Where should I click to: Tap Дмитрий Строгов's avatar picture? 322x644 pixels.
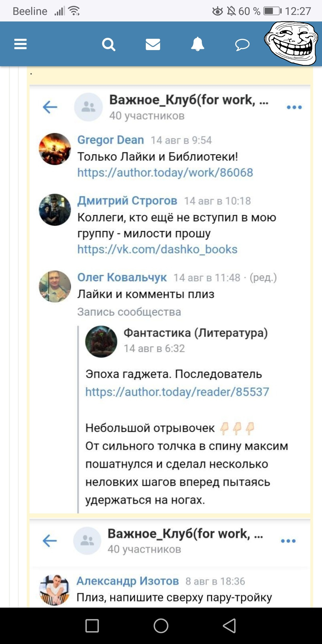click(x=55, y=210)
